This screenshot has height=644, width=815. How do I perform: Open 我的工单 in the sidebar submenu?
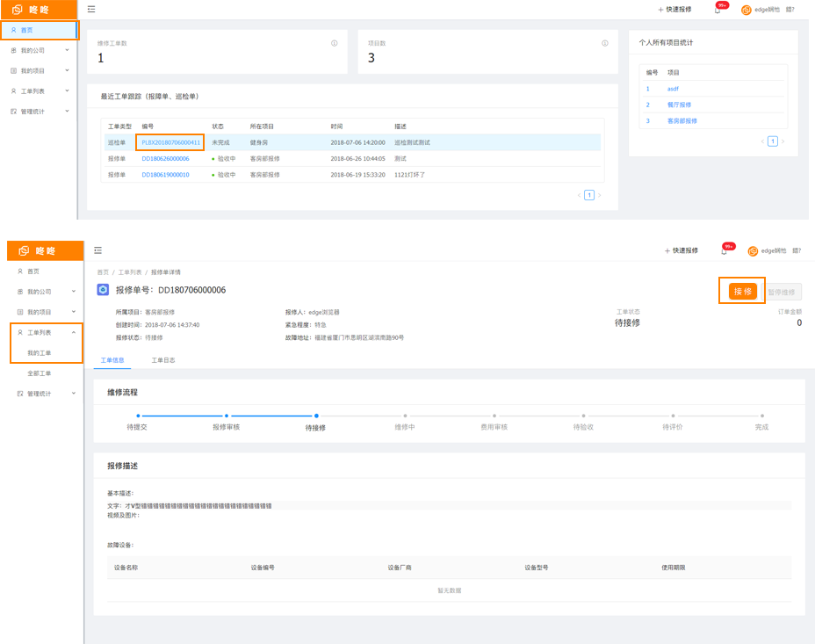point(40,353)
